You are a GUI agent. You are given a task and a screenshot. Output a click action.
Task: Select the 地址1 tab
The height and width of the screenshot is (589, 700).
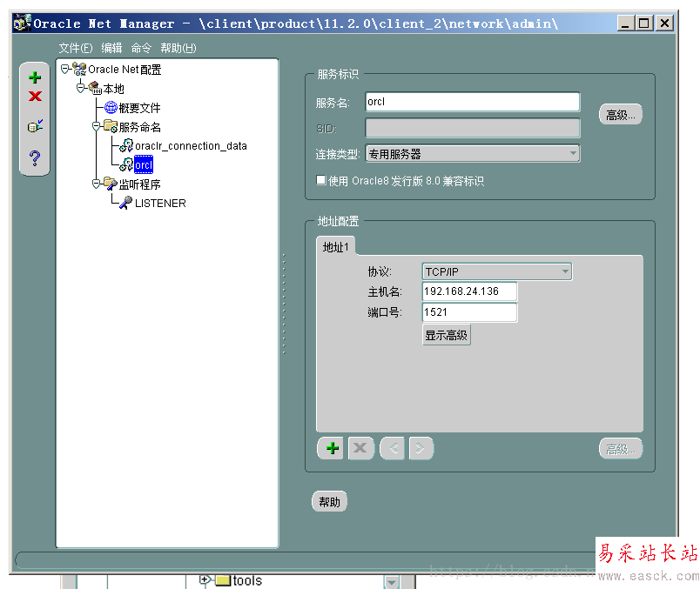tap(335, 247)
